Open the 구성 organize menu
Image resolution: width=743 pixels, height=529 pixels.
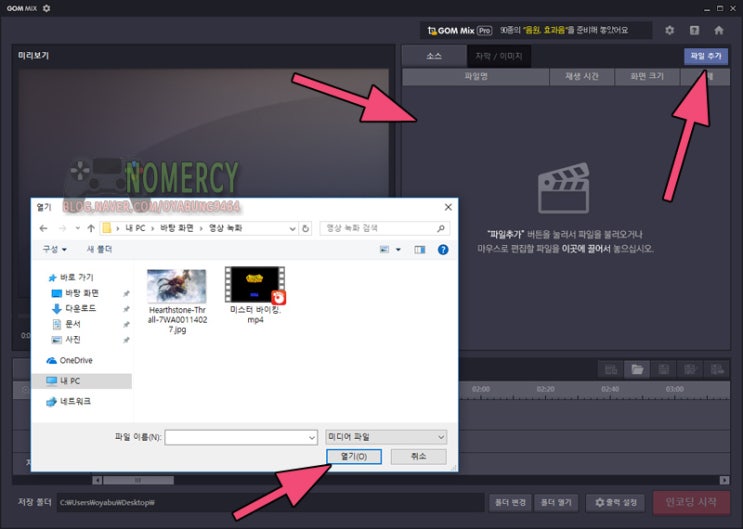pos(54,249)
